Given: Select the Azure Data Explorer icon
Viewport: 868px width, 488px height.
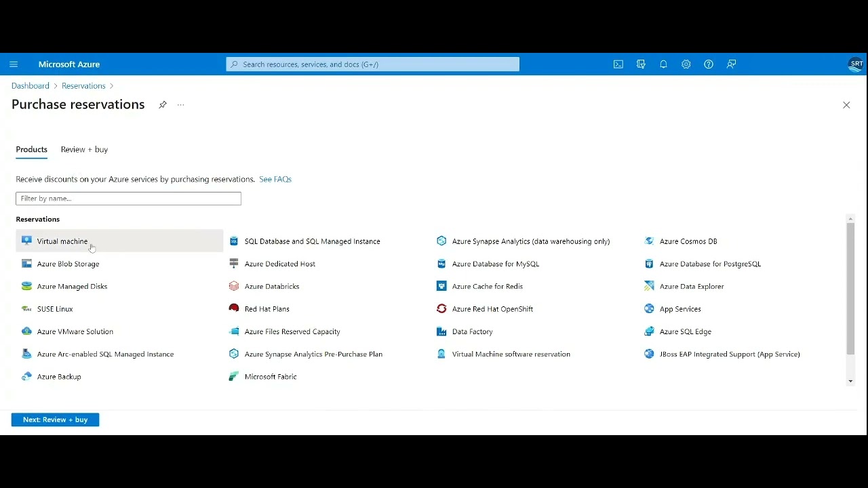Looking at the screenshot, I should [649, 286].
